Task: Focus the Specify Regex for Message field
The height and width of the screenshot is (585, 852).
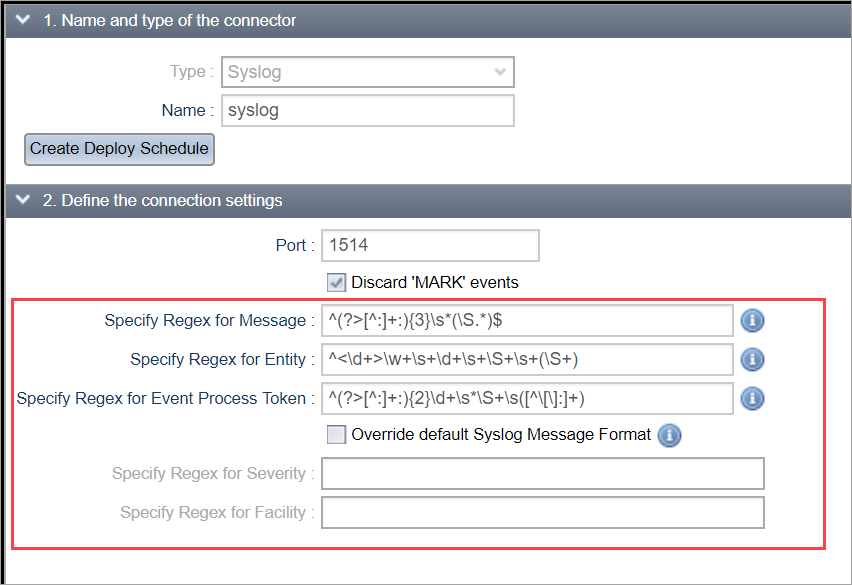Action: [x=527, y=321]
